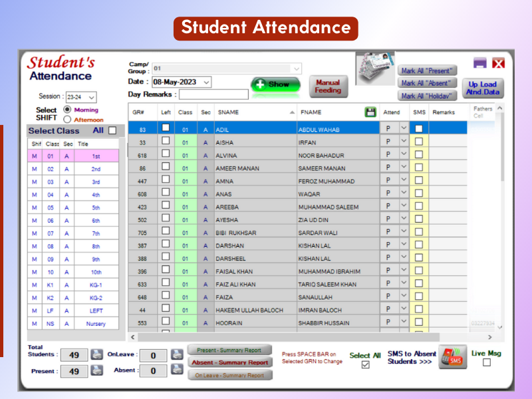Viewport: 532px width, 399px height.
Task: Click the ID cards image icon
Action: point(374,71)
